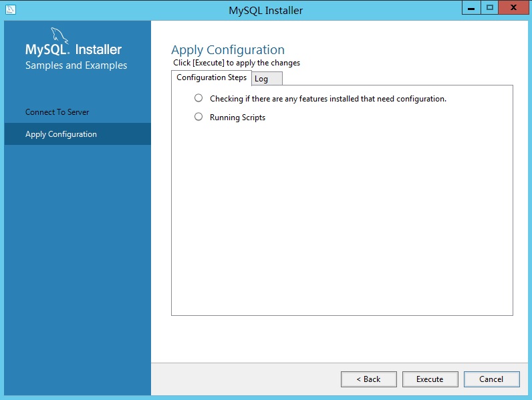Close the MySQL Installer window
This screenshot has width=532, height=400.
(513, 8)
